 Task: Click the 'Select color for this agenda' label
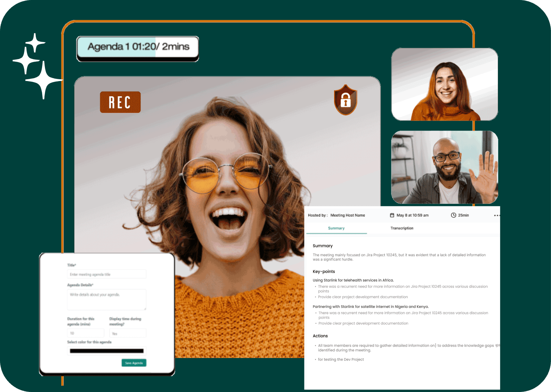pyautogui.click(x=89, y=342)
